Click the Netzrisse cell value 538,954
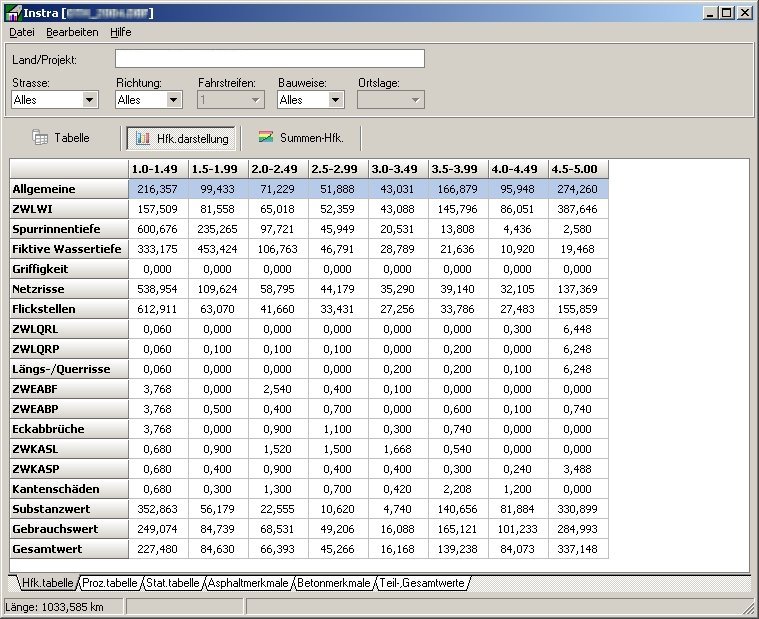Screen dimensions: 759x619 coord(158,289)
